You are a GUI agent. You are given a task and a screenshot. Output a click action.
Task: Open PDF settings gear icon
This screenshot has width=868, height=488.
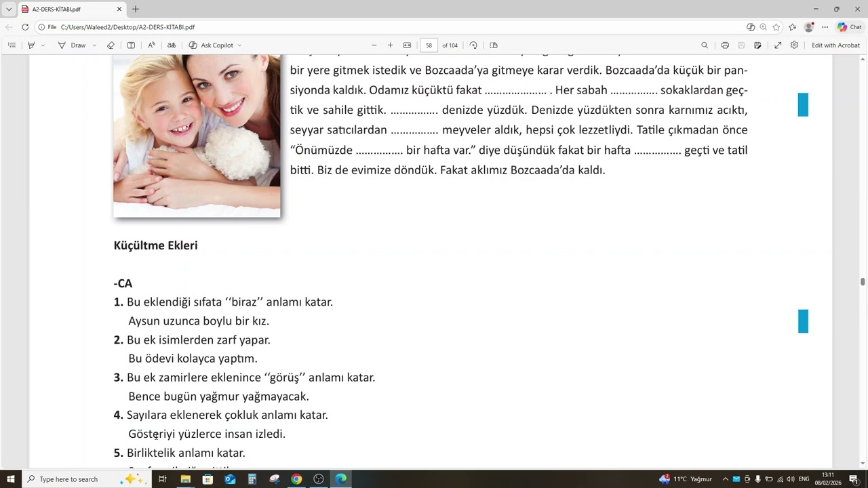point(794,45)
